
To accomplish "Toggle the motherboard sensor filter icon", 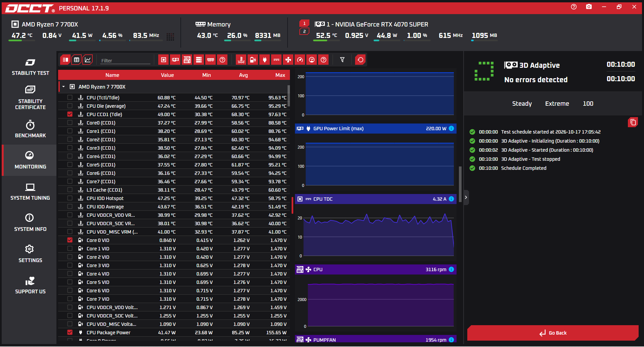I will point(187,60).
